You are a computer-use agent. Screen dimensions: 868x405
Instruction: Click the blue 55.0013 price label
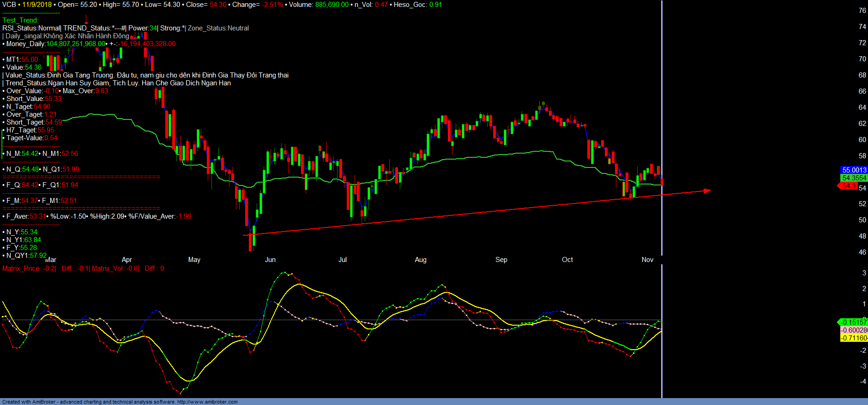[x=854, y=170]
